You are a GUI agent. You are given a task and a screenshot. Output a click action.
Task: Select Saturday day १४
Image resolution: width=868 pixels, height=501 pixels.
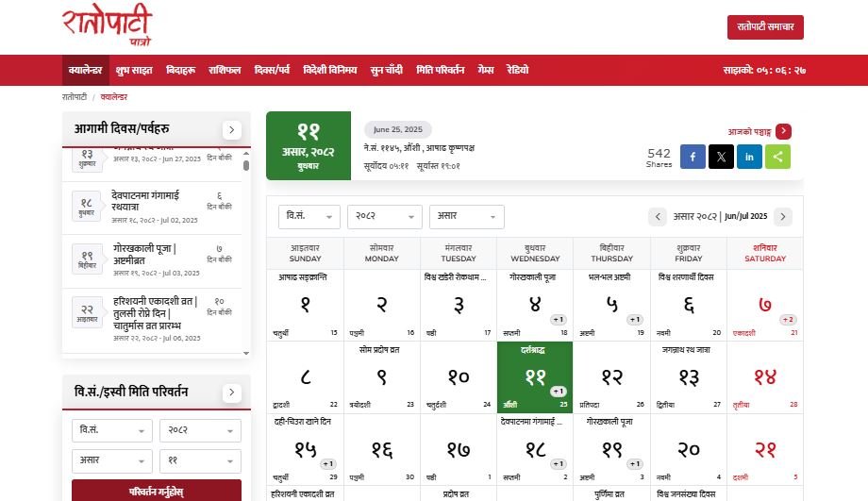(x=765, y=377)
